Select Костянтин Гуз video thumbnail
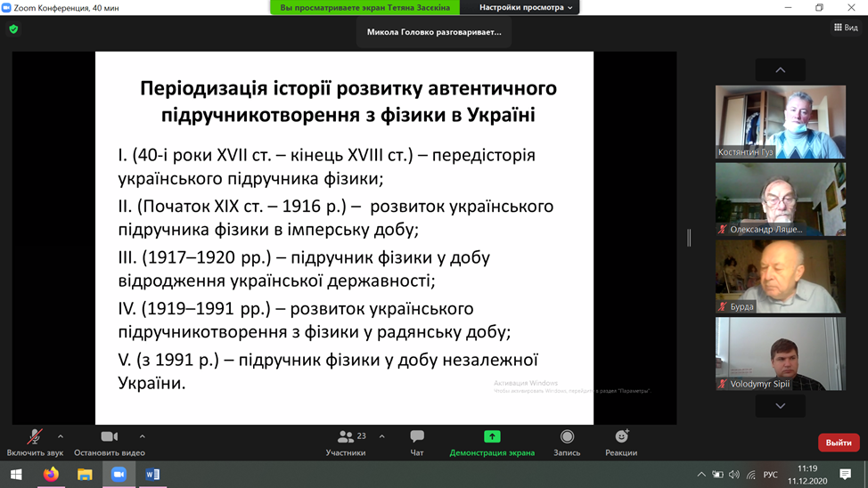868x488 pixels. click(780, 121)
